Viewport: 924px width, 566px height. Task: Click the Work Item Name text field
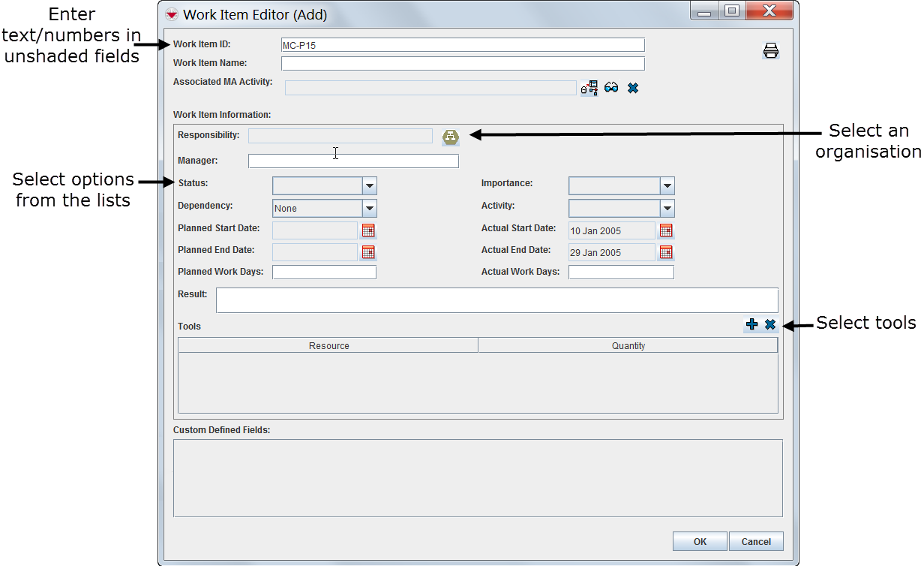coord(463,64)
